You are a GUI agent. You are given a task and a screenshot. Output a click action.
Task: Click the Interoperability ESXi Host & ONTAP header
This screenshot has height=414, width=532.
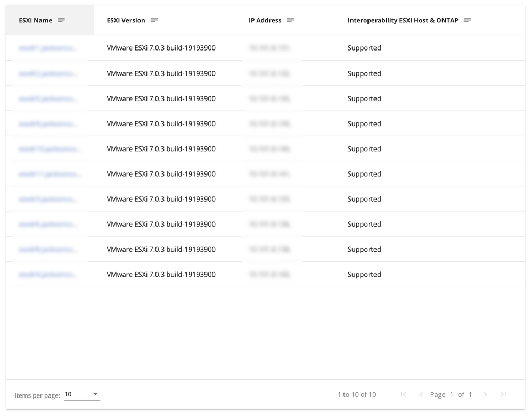pos(403,20)
